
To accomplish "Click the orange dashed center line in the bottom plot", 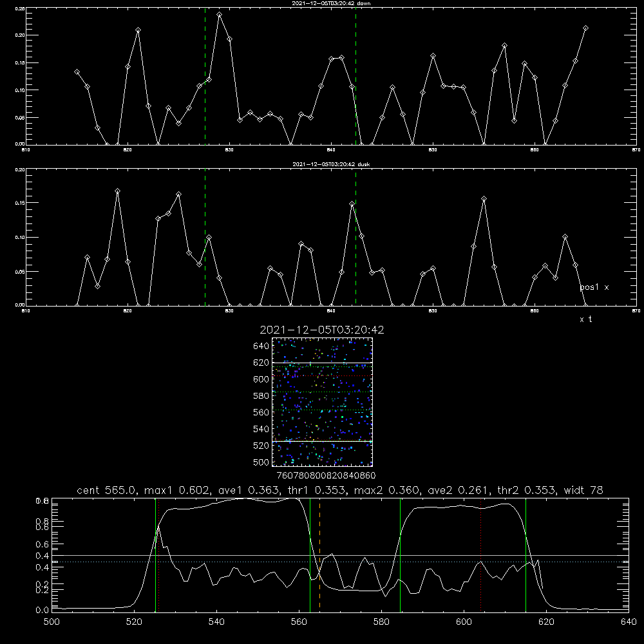I will tap(319, 554).
